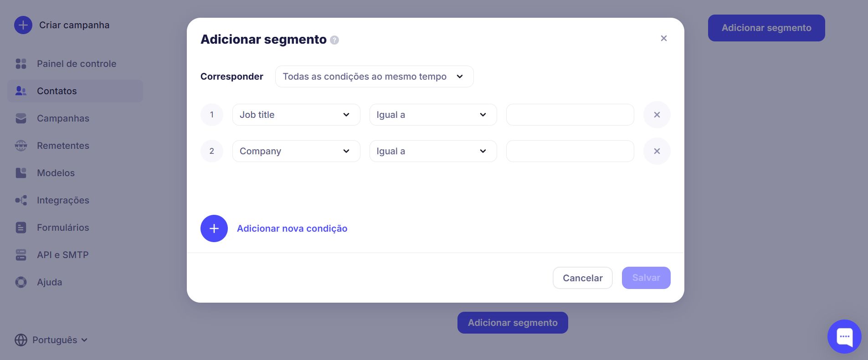
Task: Click the API e SMTP server icon
Action: [21, 255]
